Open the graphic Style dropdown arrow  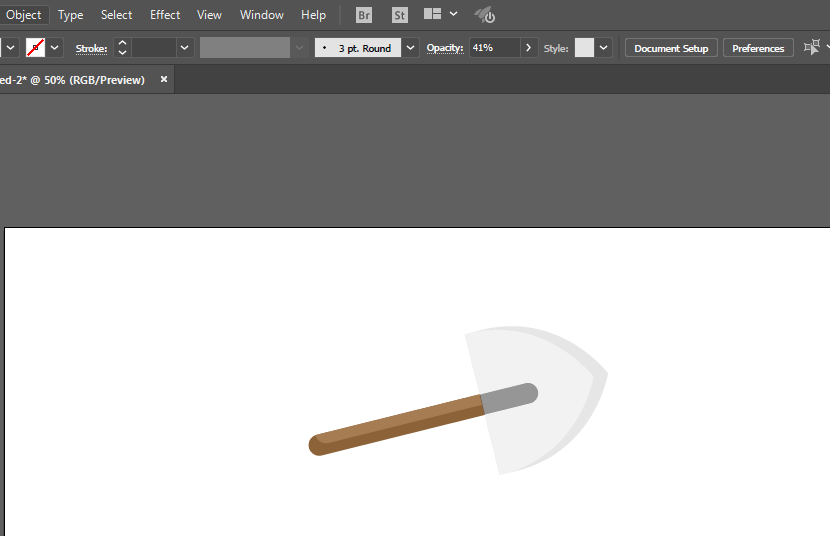click(604, 48)
